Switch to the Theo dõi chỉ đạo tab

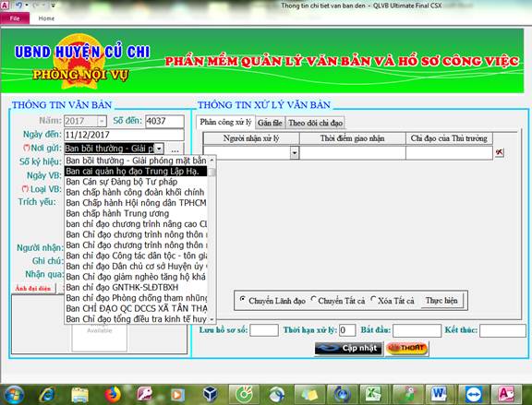point(315,123)
